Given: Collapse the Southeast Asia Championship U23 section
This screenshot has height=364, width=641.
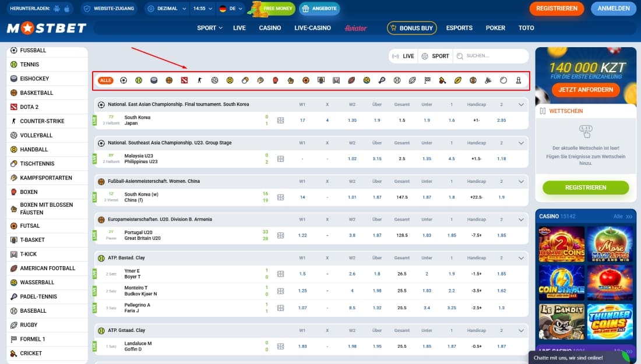Looking at the screenshot, I should [x=521, y=143].
